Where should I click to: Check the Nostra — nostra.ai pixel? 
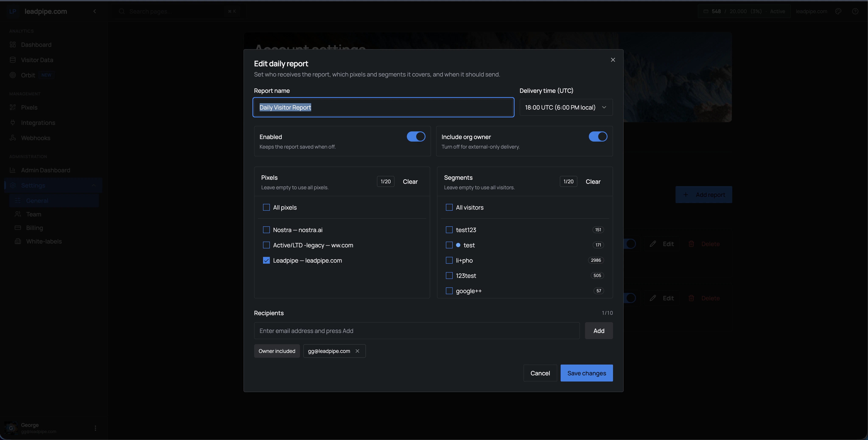coord(266,230)
